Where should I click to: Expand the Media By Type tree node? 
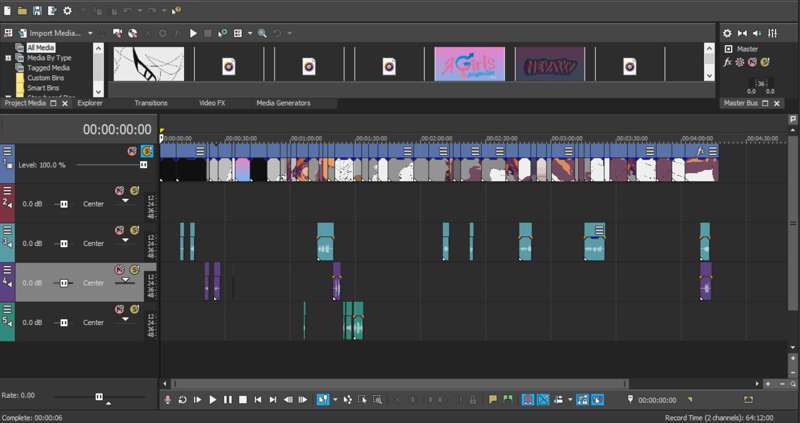(8, 58)
